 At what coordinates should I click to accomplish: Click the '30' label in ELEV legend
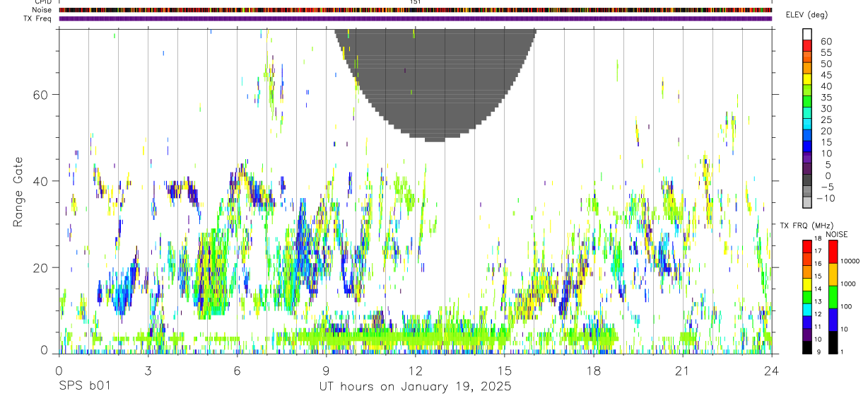coord(826,108)
